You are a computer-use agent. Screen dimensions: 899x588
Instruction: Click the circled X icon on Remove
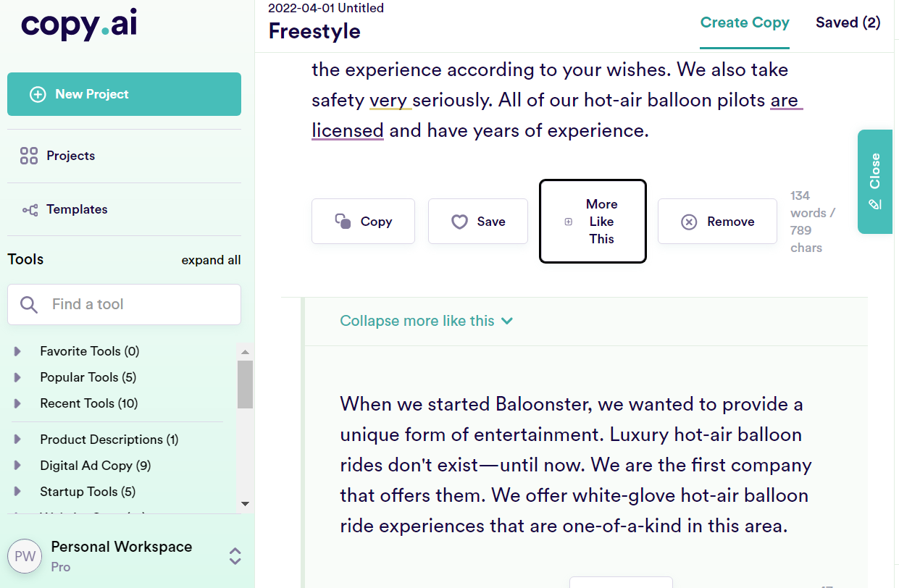pyautogui.click(x=689, y=221)
